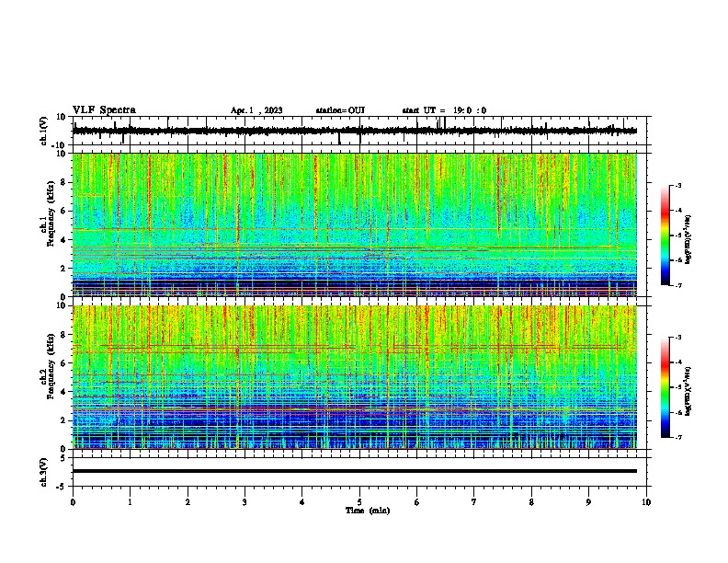Click the "4" kHz tick of ch.1 spectrogram
This screenshot has height=563, width=728.
click(64, 240)
